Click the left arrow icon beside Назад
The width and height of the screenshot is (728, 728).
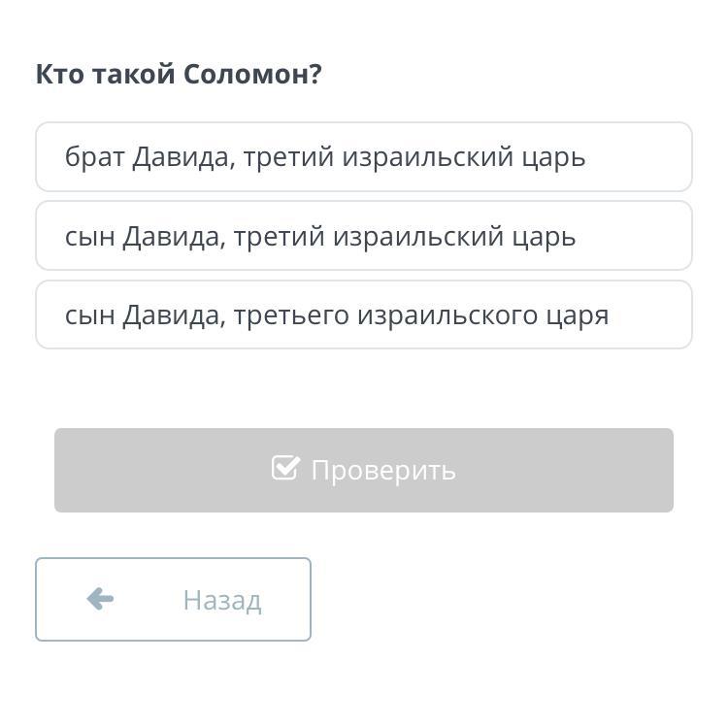(x=100, y=599)
